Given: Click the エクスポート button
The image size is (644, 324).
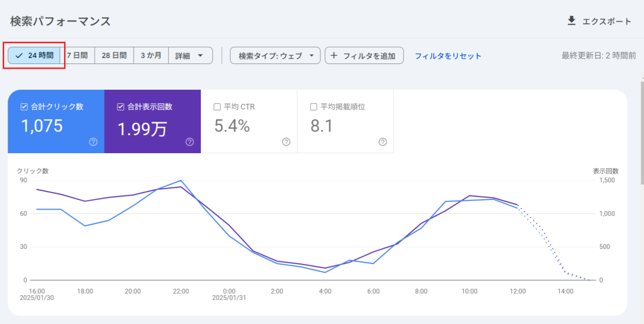Looking at the screenshot, I should (x=599, y=21).
